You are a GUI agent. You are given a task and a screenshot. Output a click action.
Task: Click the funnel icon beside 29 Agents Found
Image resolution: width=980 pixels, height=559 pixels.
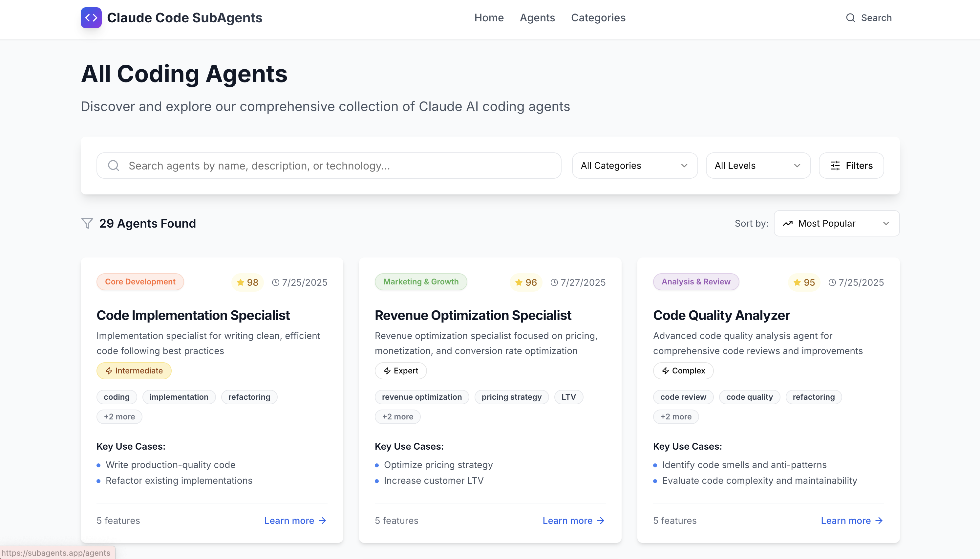pyautogui.click(x=87, y=223)
